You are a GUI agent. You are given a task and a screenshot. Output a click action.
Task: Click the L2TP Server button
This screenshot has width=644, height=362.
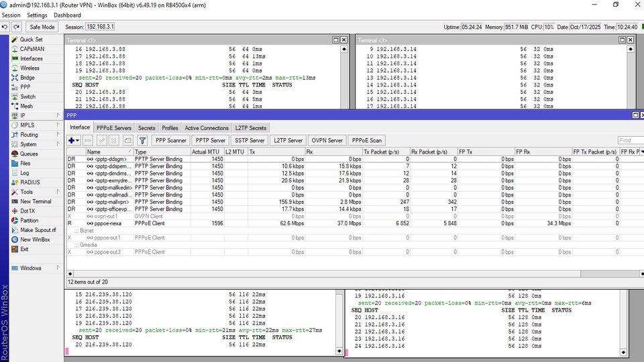(x=288, y=141)
